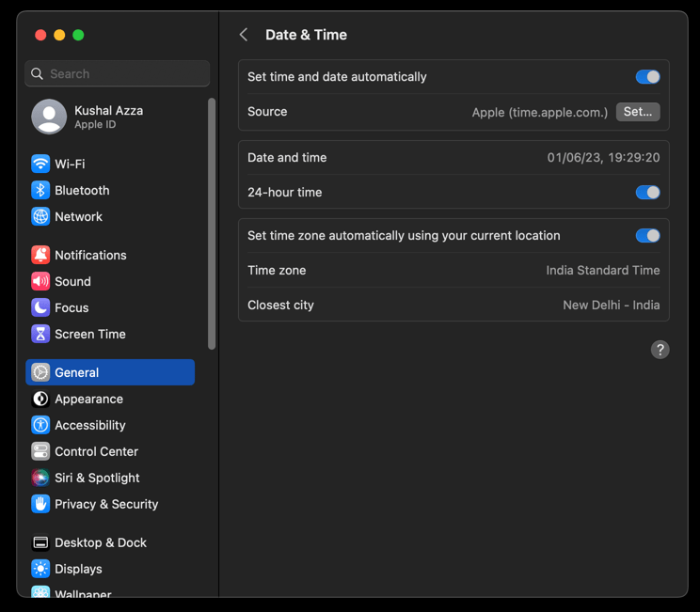700x612 pixels.
Task: Click the Search field in sidebar
Action: pos(118,73)
